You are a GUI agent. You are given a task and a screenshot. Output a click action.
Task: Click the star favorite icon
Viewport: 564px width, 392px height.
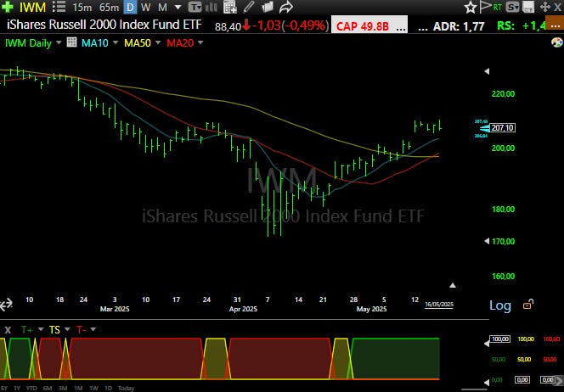pos(470,7)
